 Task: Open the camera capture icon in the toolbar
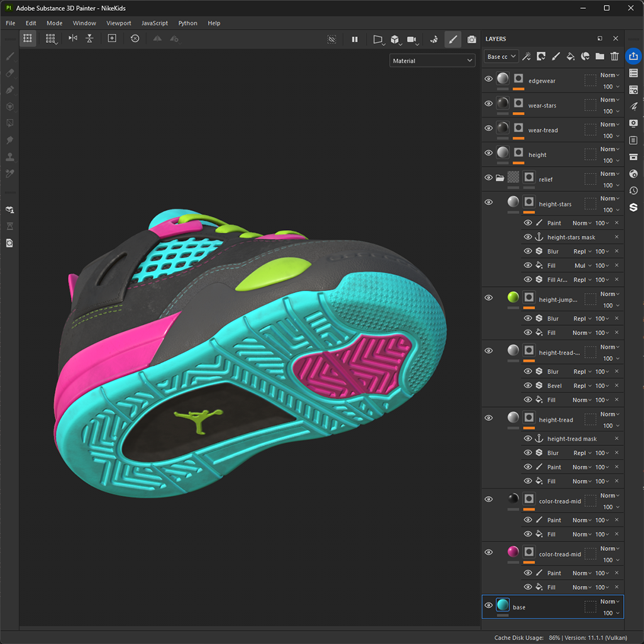click(472, 39)
